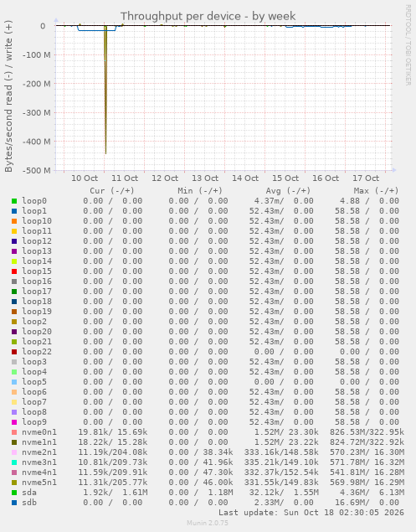Viewport: 416px width, 532px height.
Task: Click the '17 Oct' x-axis date label
Action: (366, 178)
